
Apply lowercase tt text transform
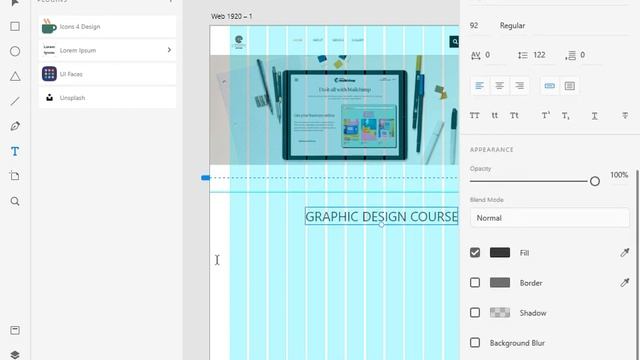(494, 116)
